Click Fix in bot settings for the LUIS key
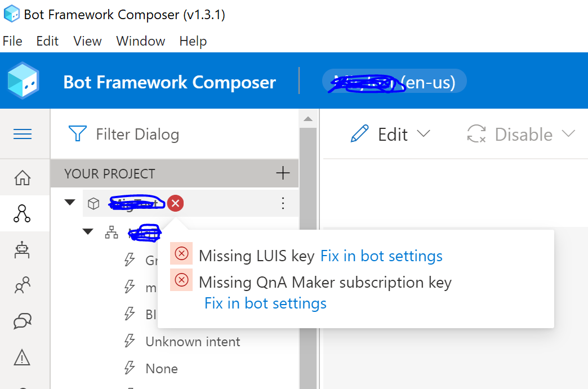The height and width of the screenshot is (389, 588). tap(381, 256)
